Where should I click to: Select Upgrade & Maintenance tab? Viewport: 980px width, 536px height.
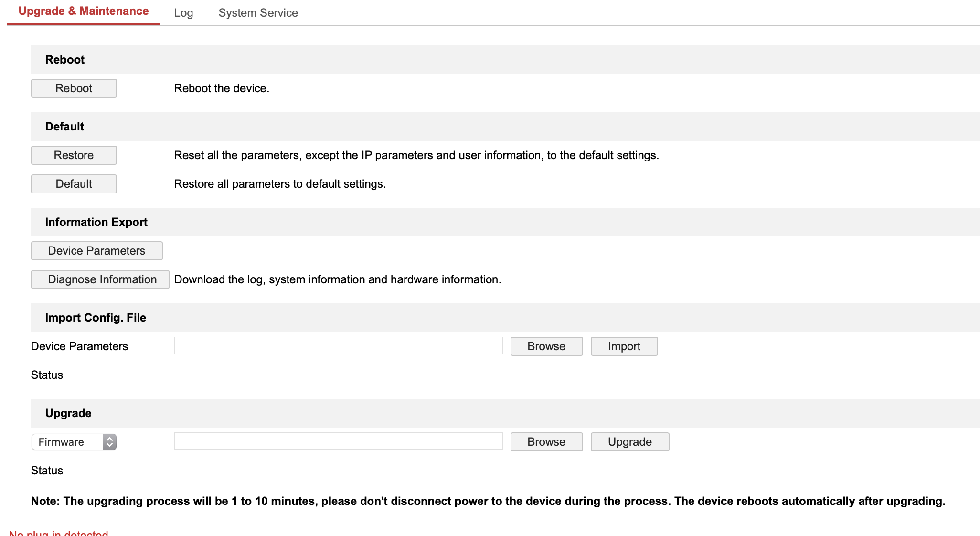84,11
